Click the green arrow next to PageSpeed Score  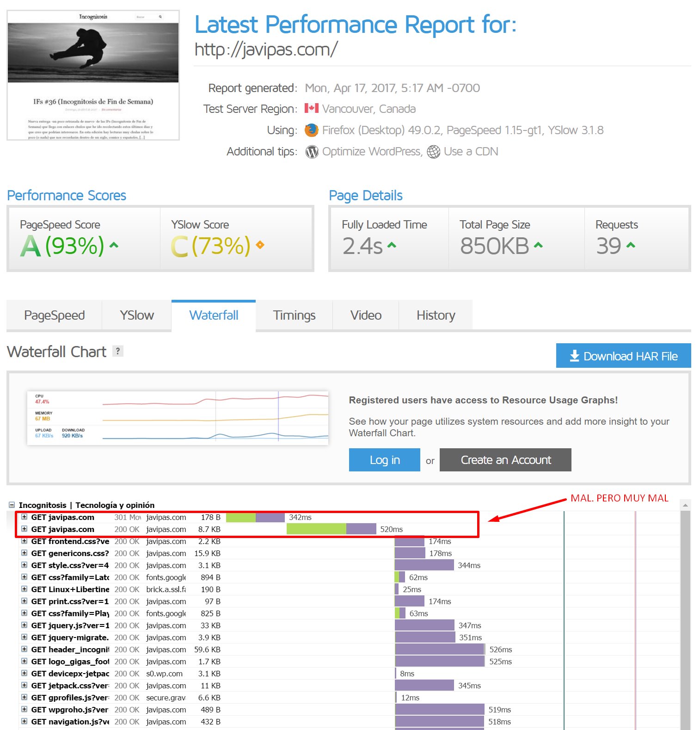click(x=114, y=245)
